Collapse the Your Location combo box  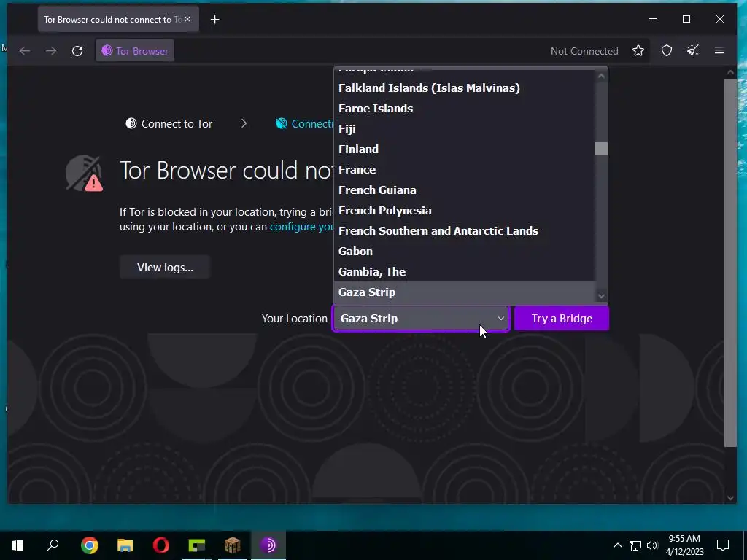click(421, 319)
